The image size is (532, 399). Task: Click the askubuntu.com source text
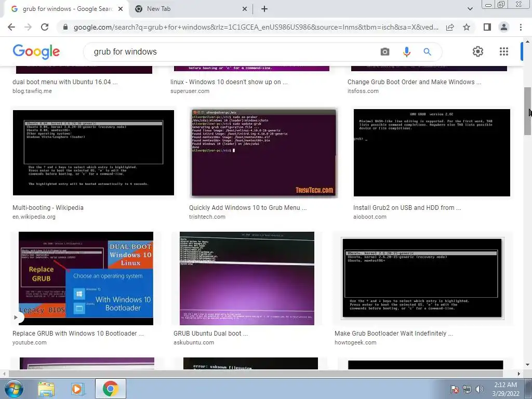click(x=194, y=343)
